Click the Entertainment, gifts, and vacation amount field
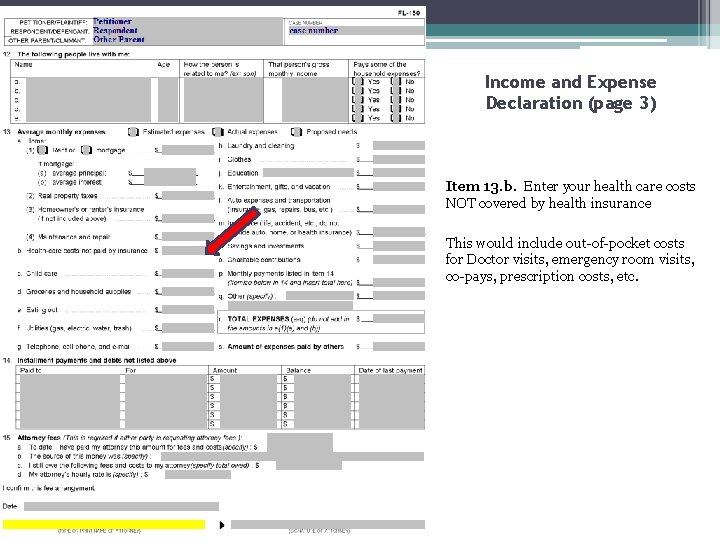The height and width of the screenshot is (540, 720). 399,186
